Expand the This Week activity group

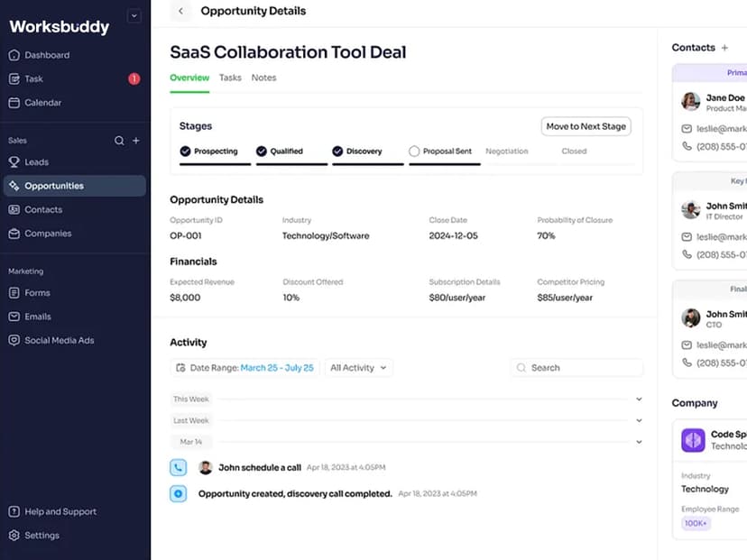point(639,399)
